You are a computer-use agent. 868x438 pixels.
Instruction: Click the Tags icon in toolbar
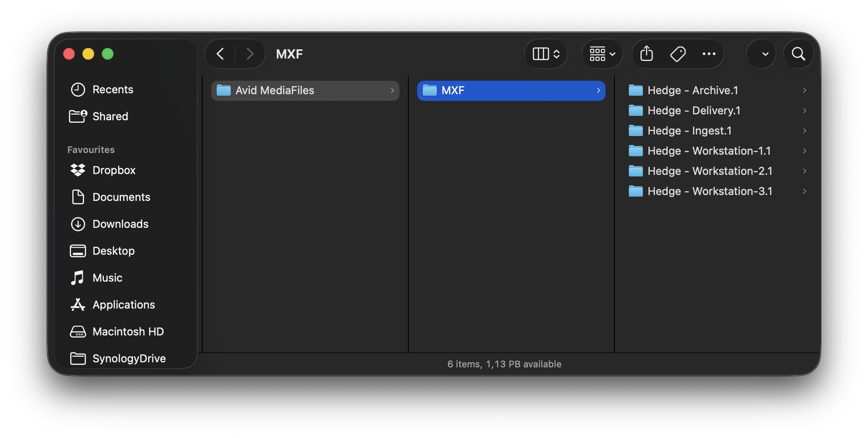pos(677,54)
